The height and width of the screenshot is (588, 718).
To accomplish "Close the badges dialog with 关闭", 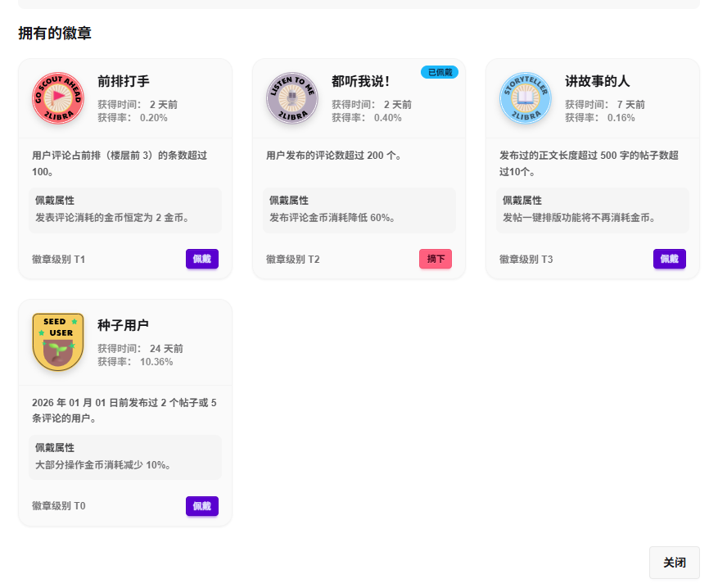I will click(x=674, y=563).
